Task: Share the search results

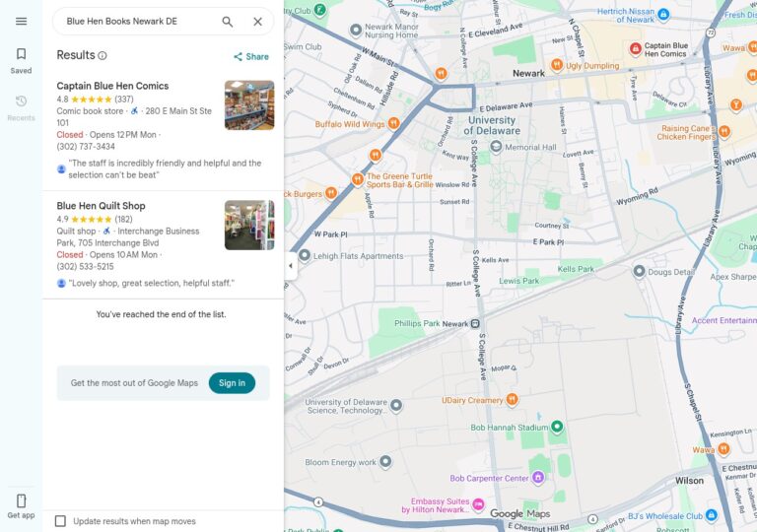Action: pyautogui.click(x=251, y=56)
